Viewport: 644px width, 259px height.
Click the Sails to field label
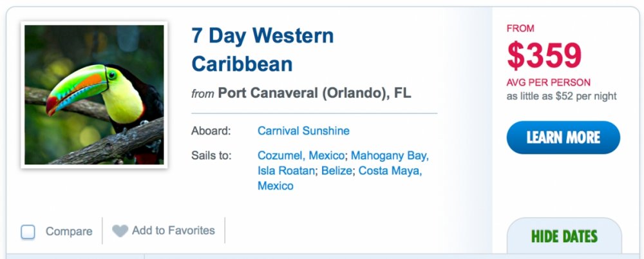[211, 155]
